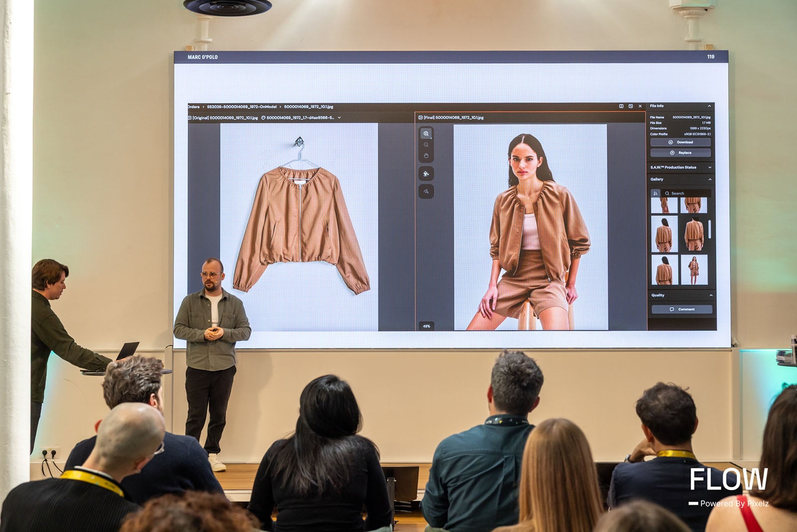Expand the S.A.W. Production Status section

[x=709, y=167]
